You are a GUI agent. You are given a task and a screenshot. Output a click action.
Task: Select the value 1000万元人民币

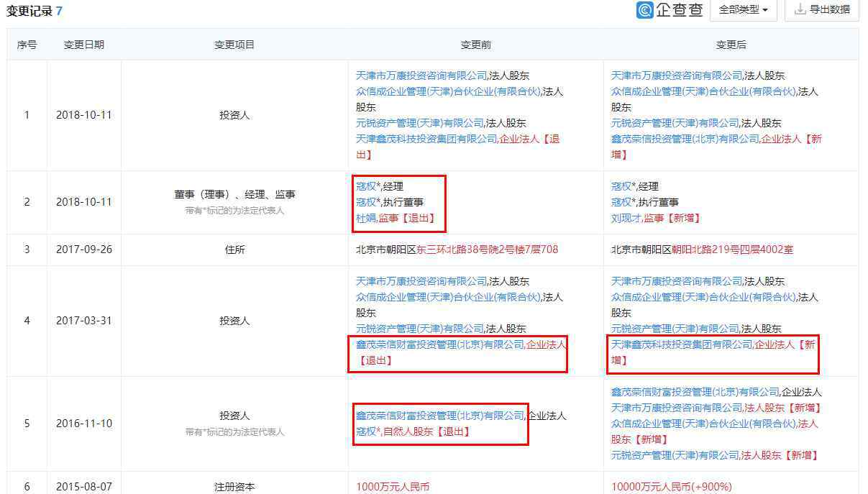(x=393, y=487)
